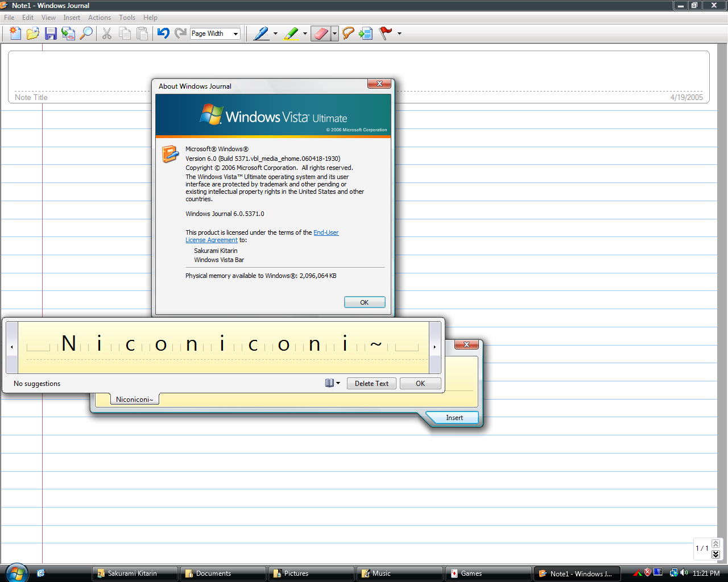The height and width of the screenshot is (582, 728).
Task: Select the ~ character in correction strip
Action: coord(376,344)
